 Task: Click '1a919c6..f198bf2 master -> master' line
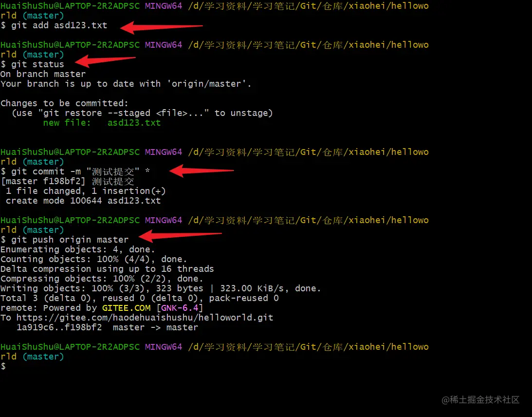[107, 328]
